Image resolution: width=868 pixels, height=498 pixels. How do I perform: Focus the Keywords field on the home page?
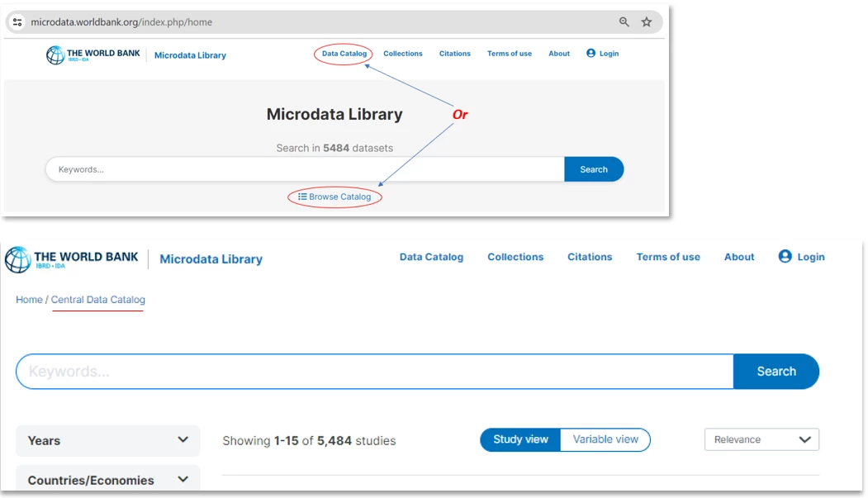305,169
